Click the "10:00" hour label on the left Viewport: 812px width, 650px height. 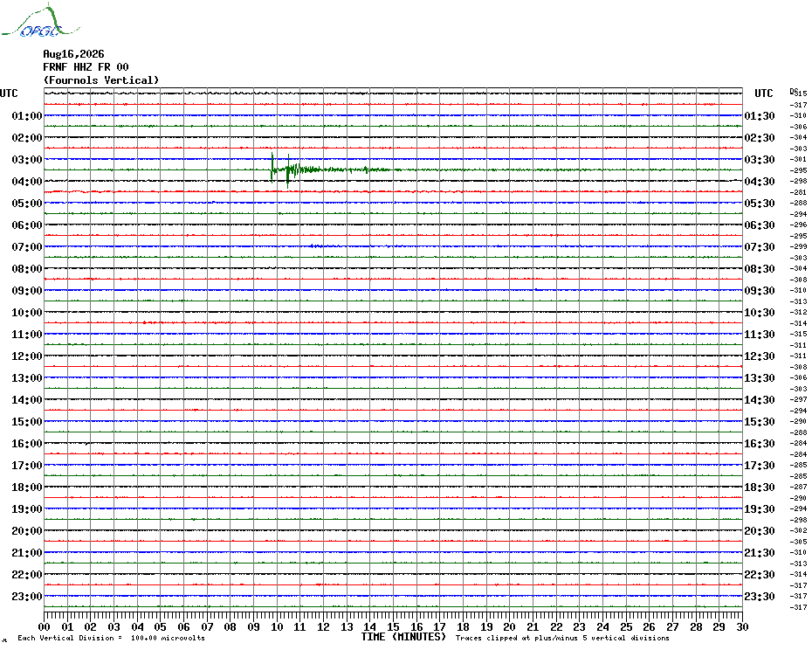27,313
